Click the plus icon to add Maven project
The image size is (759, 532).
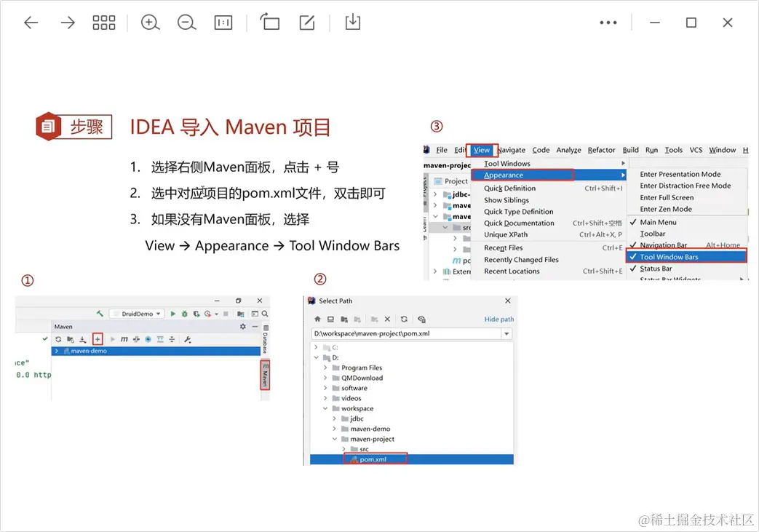98,339
